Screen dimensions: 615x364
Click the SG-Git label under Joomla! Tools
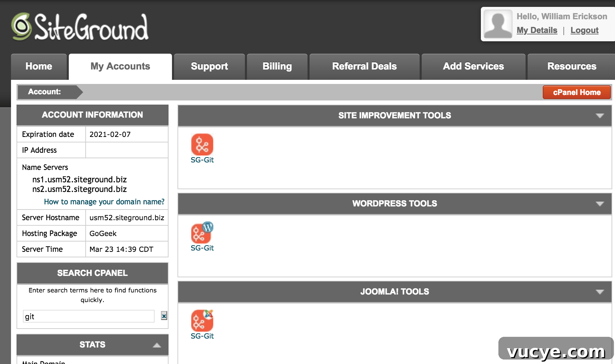[202, 336]
